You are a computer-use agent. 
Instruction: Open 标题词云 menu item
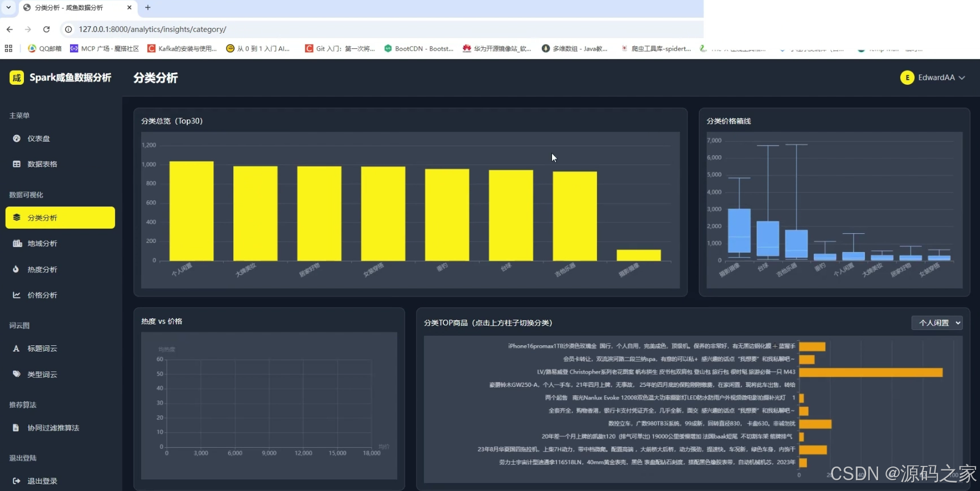[60, 348]
